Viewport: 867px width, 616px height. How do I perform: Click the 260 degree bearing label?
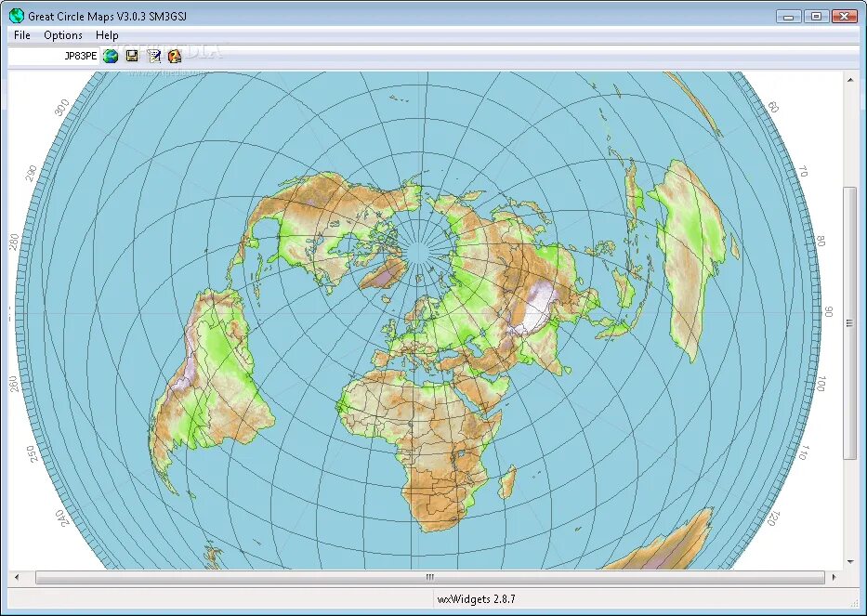14,384
